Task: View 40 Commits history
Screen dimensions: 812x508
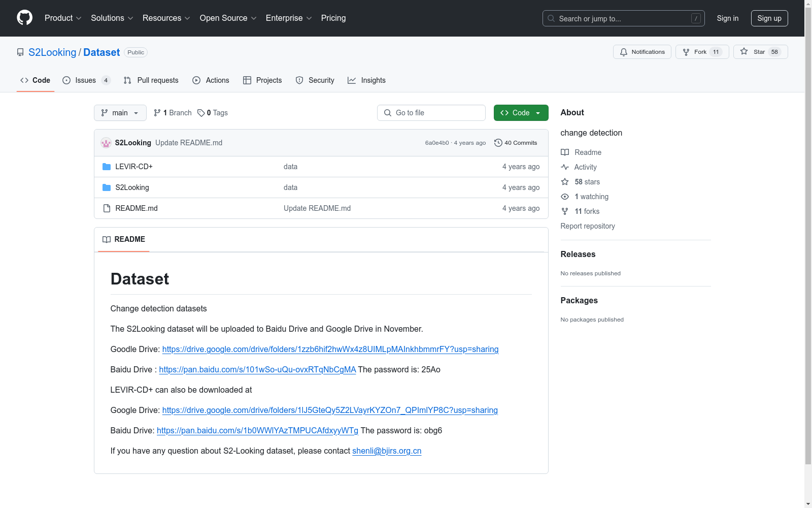Action: pos(516,143)
